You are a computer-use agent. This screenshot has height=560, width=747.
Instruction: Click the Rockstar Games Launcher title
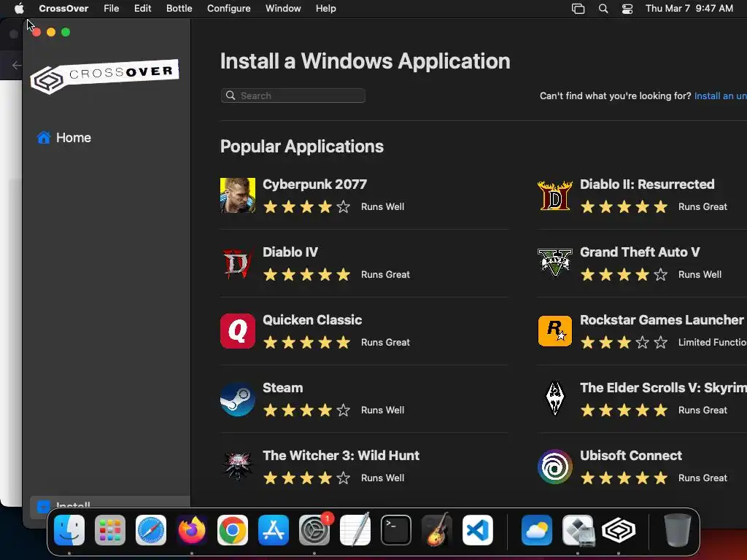662,320
